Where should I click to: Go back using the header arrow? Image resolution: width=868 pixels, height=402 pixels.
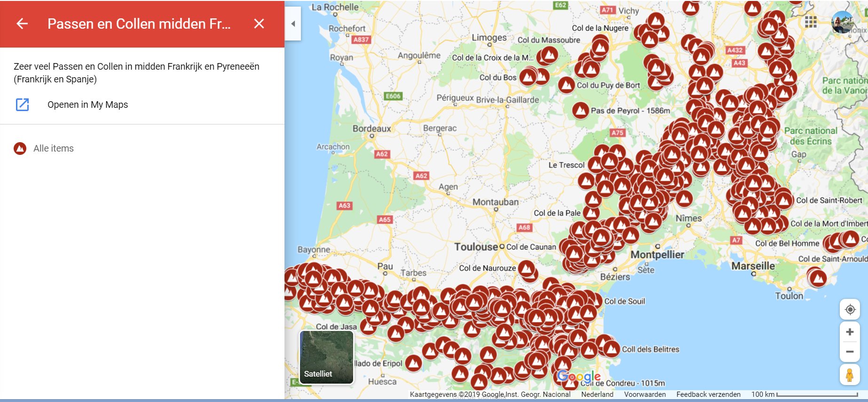22,24
